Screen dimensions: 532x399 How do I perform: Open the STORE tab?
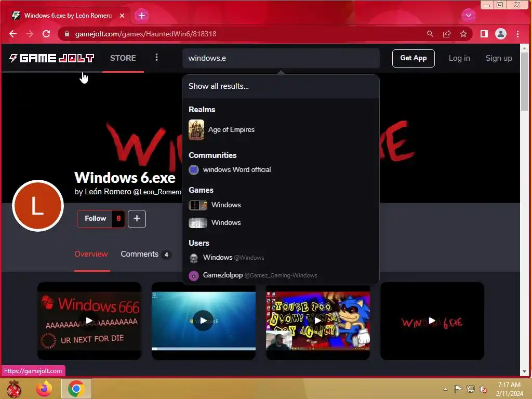[123, 58]
